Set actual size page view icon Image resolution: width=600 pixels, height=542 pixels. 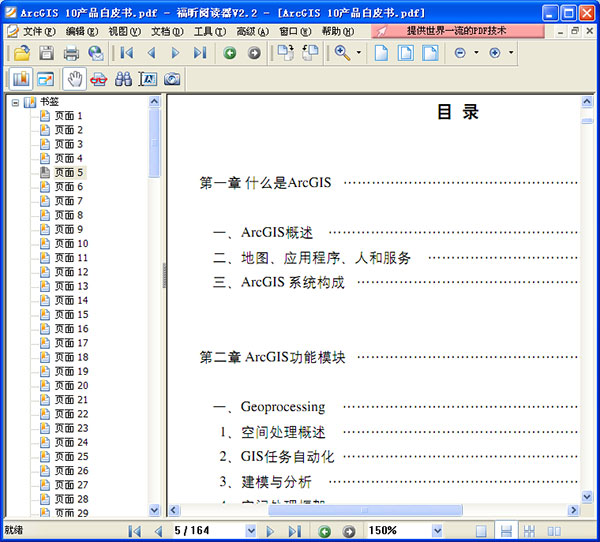(x=381, y=53)
